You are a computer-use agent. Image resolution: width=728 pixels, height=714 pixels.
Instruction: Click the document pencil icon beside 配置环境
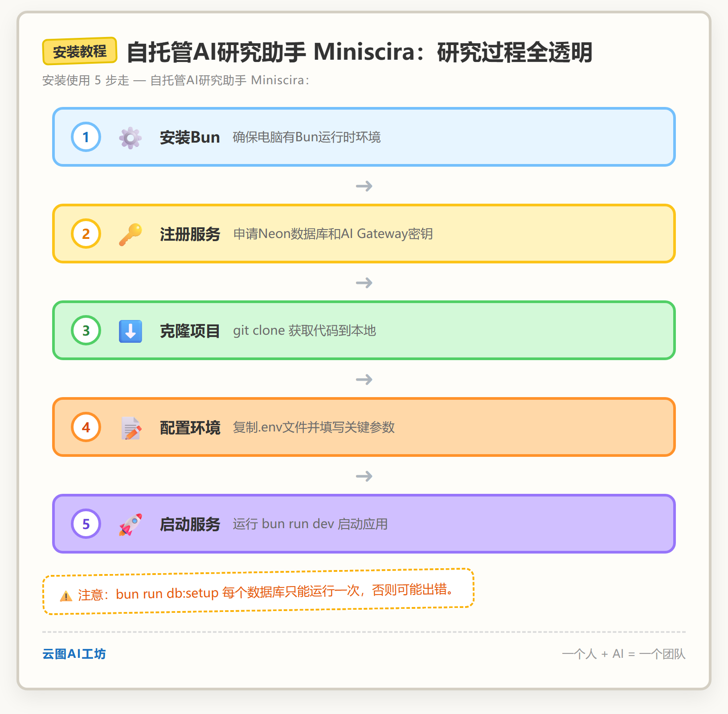pyautogui.click(x=131, y=427)
